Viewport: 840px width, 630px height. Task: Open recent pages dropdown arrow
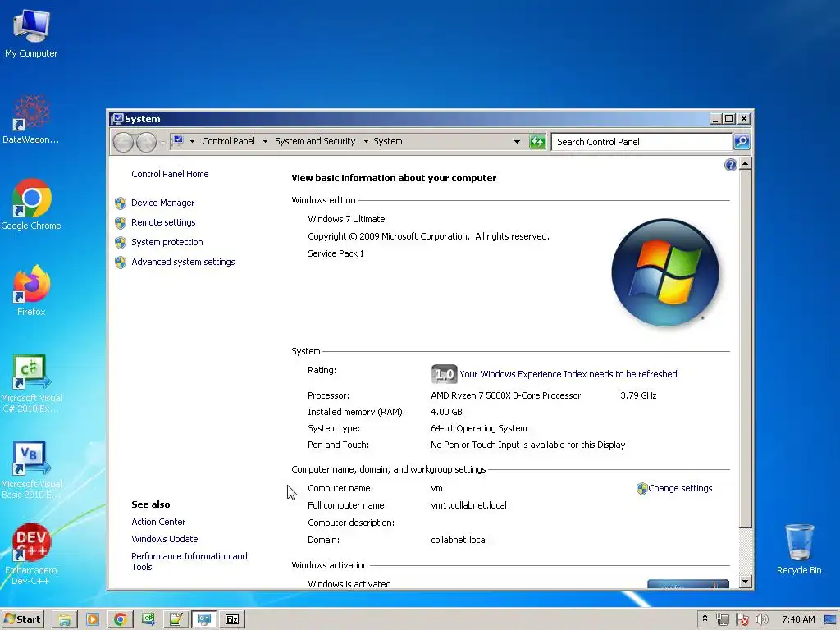pyautogui.click(x=162, y=143)
